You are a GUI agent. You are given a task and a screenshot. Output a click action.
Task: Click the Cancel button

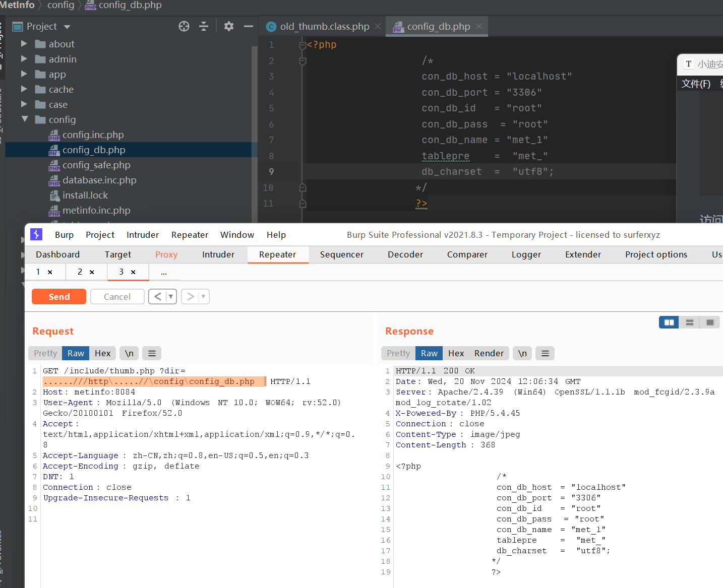tap(117, 297)
